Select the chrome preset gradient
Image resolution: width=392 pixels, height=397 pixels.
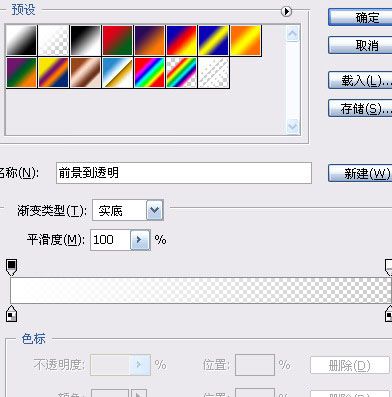117,72
